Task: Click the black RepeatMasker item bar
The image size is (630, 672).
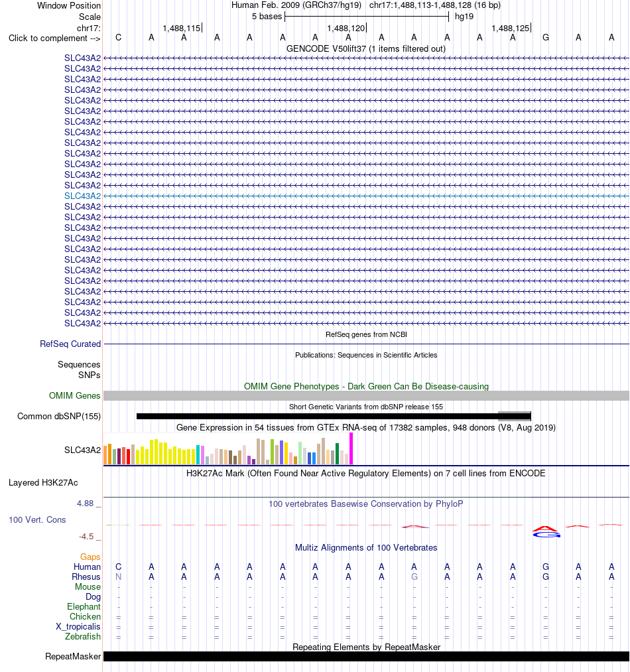Action: tap(367, 657)
